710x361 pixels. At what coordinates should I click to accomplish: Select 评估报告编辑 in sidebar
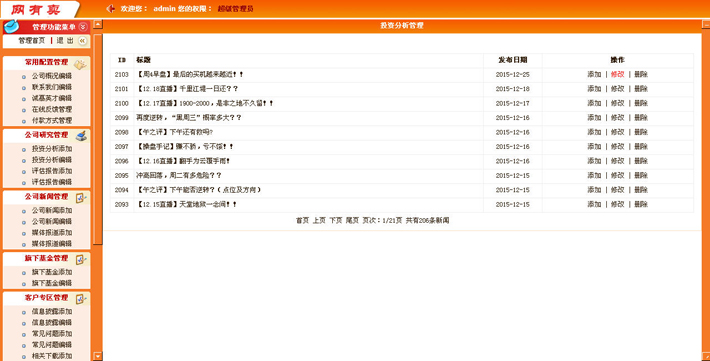click(x=52, y=182)
